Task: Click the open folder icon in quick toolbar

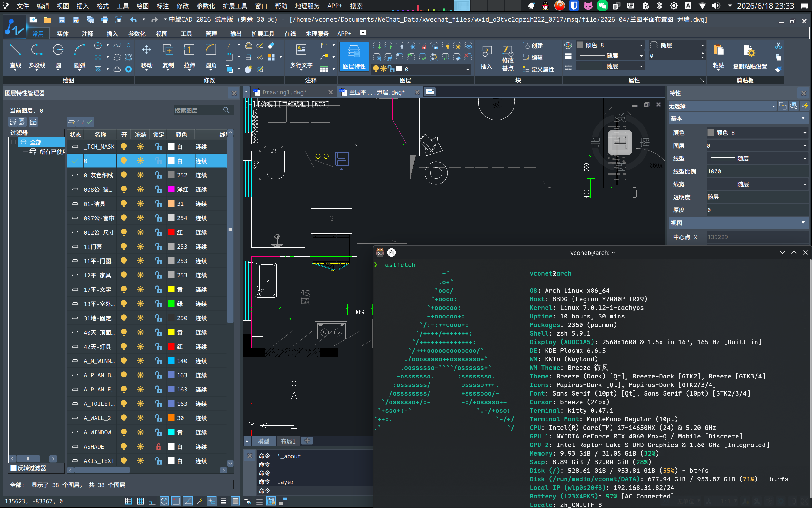Action: (48, 20)
